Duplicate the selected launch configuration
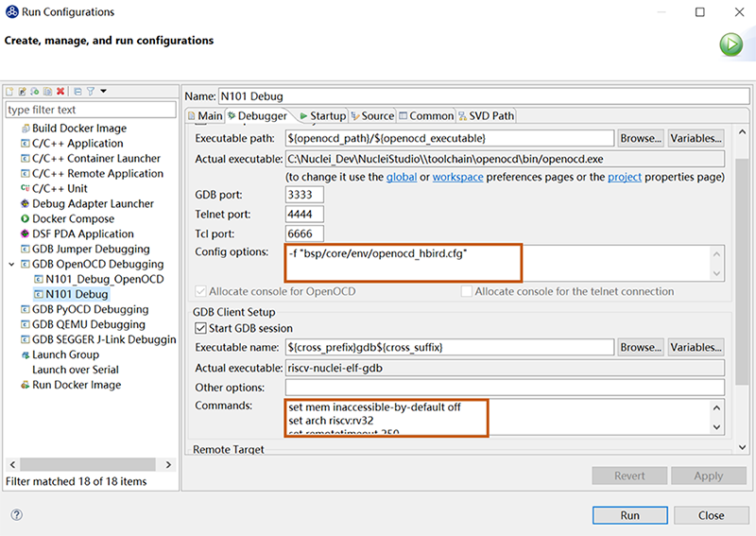Screen dimensions: 756x536 coord(47,92)
